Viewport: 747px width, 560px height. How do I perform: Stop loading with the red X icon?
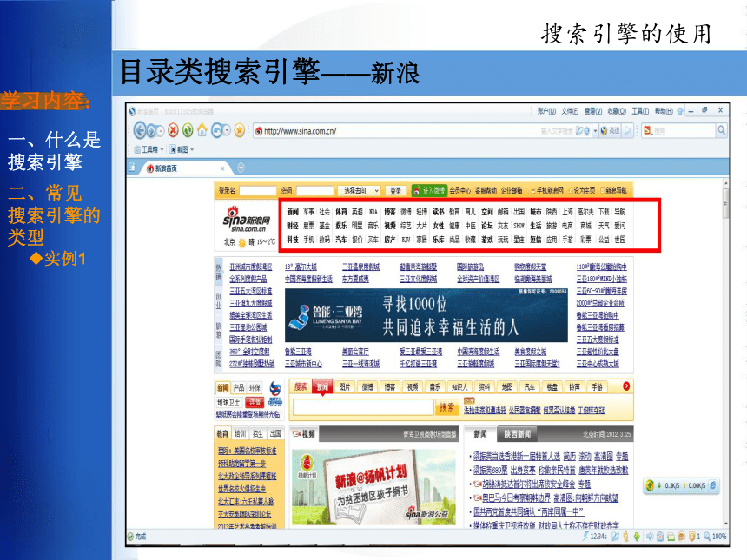(174, 130)
